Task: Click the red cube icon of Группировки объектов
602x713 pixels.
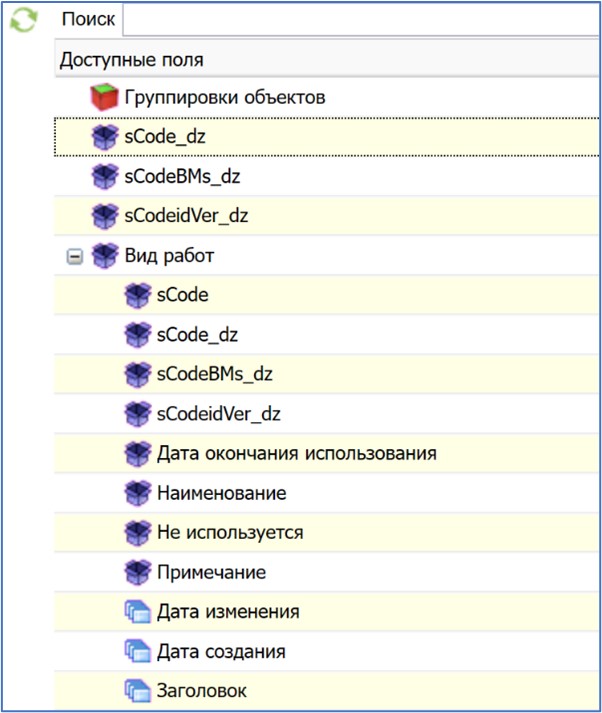Action: point(104,98)
